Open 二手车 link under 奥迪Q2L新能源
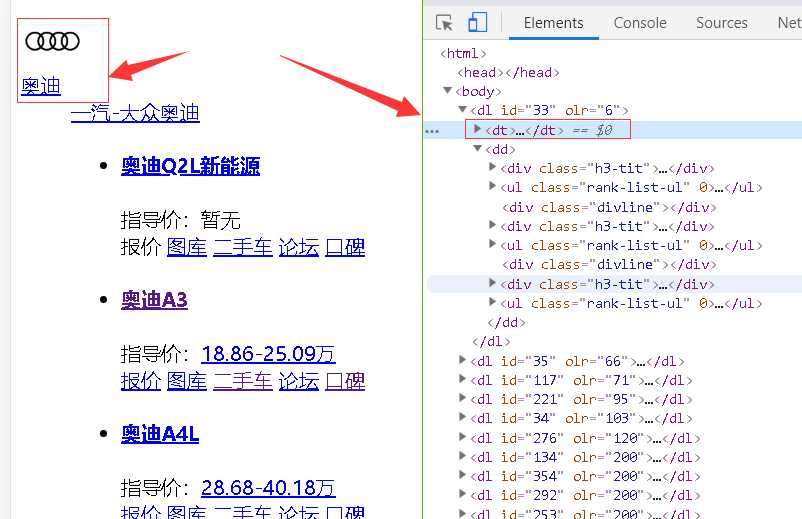The image size is (802, 519). tap(243, 247)
